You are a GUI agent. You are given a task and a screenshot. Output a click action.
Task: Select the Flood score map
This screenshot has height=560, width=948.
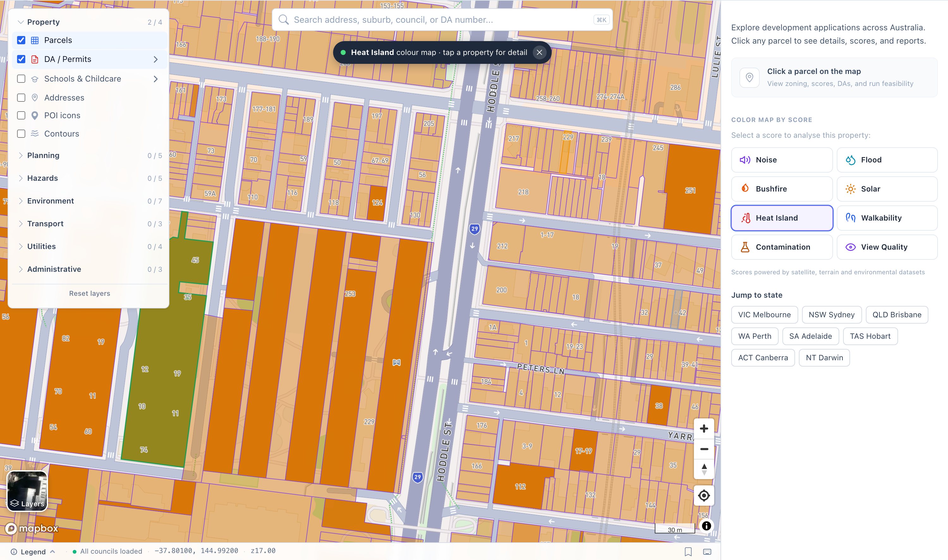point(887,160)
